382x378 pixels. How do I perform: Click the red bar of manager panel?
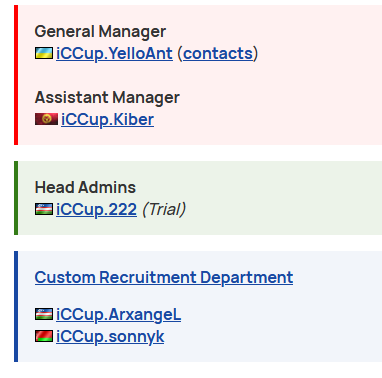pyautogui.click(x=16, y=75)
